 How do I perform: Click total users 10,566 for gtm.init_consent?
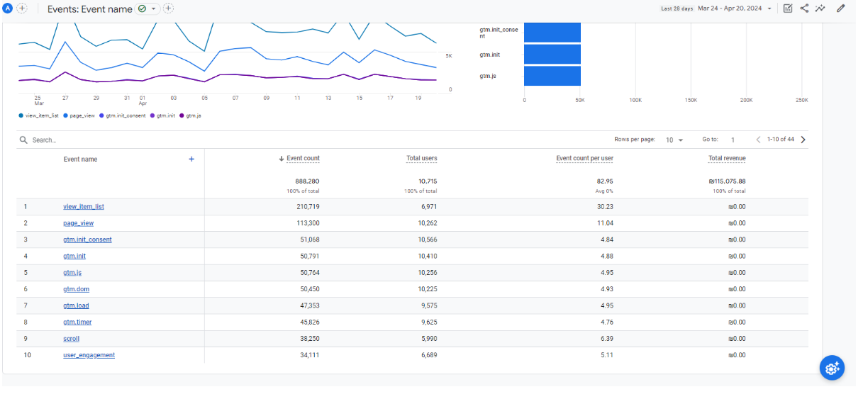pos(428,240)
